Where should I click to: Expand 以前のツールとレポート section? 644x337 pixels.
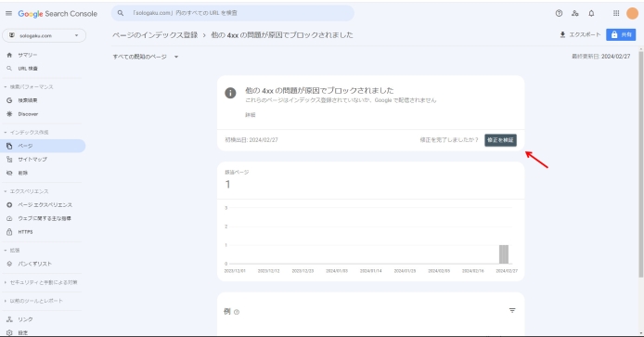point(33,301)
